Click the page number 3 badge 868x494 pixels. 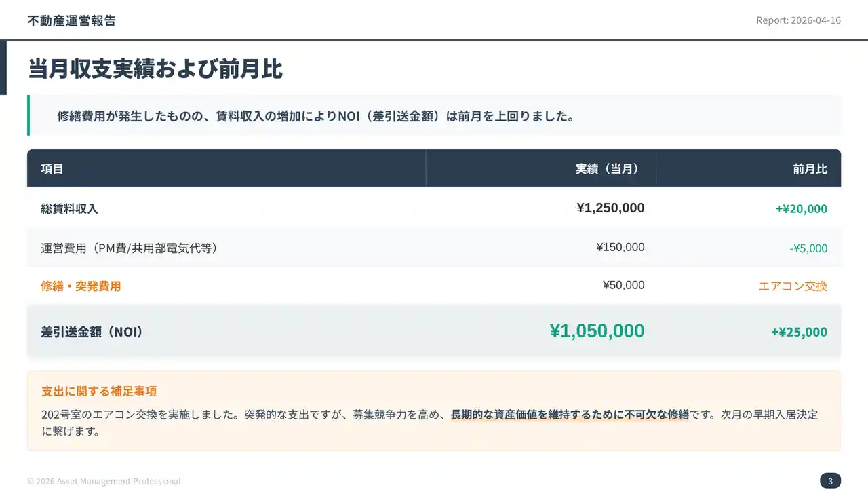coord(830,481)
